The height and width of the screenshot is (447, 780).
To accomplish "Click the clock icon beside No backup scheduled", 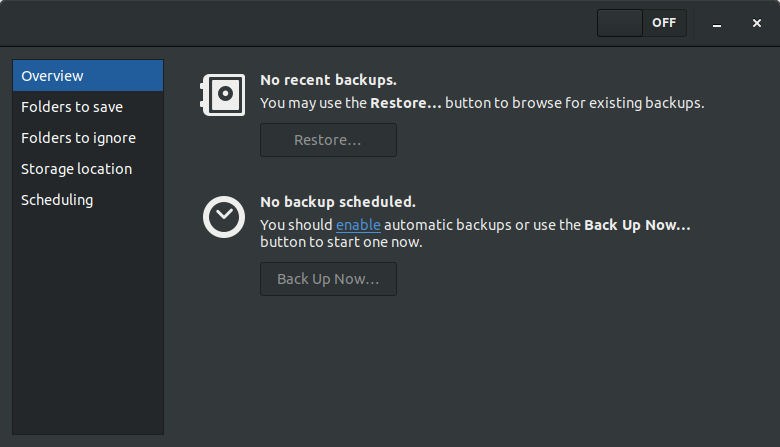I will [223, 217].
